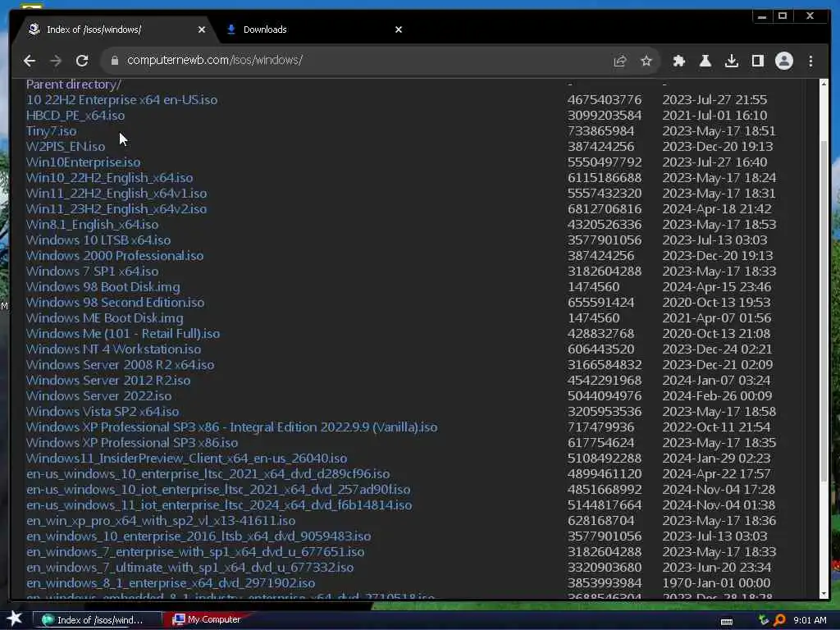Select Index of /isos/wind... taskbar button

pos(98,620)
